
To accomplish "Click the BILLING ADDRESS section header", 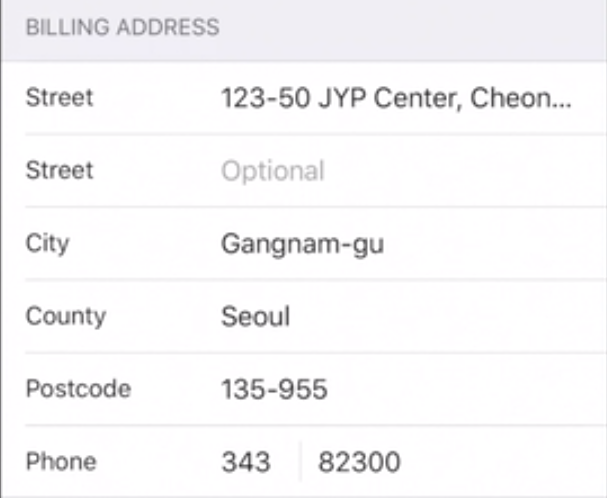I will pos(122,27).
